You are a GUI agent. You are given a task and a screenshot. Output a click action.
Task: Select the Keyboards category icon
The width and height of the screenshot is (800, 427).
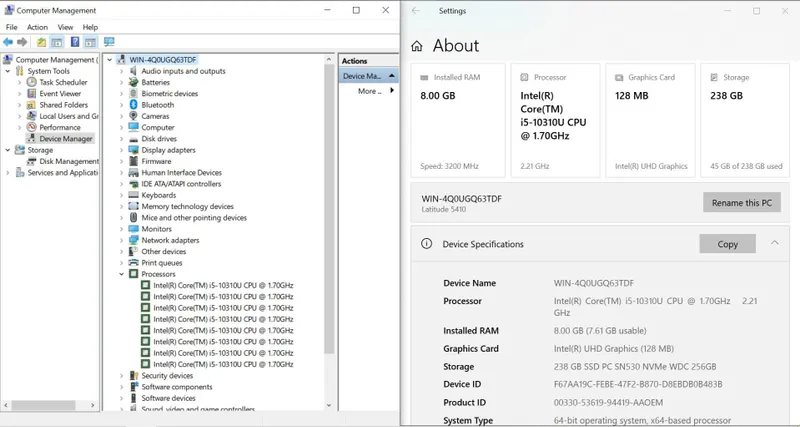click(x=133, y=195)
